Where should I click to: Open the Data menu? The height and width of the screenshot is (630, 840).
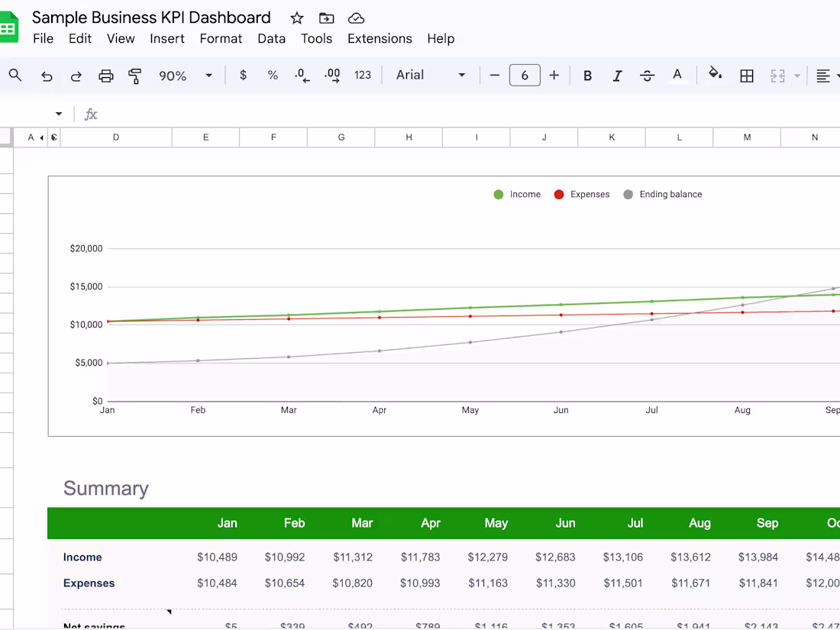click(271, 39)
